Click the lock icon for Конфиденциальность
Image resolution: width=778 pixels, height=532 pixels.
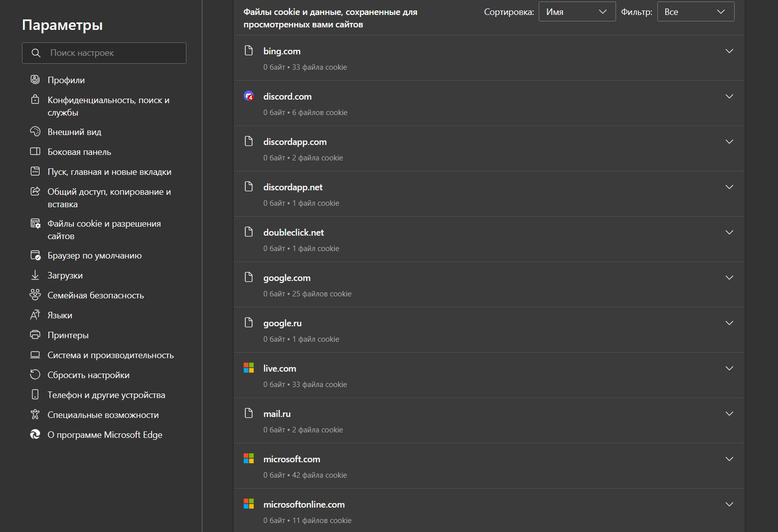click(35, 99)
